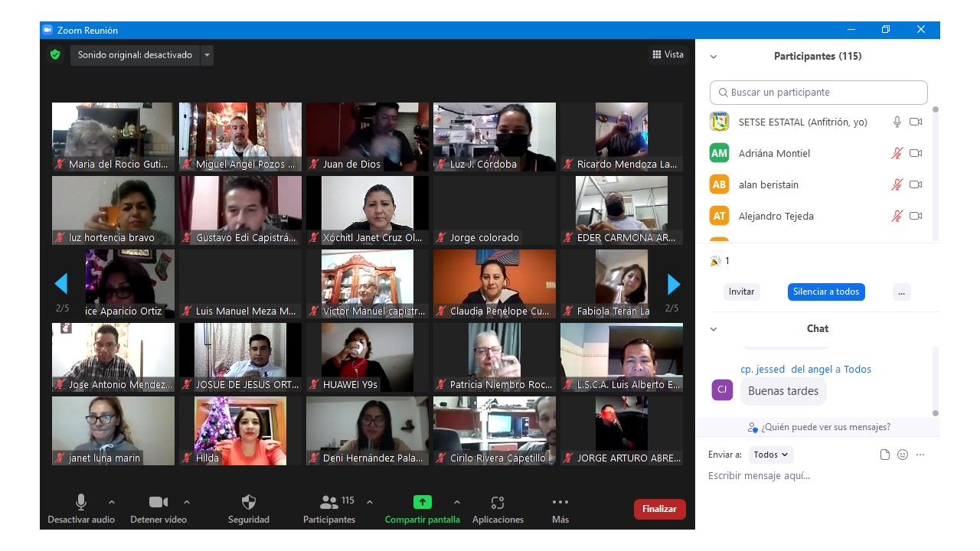Collapse the Chat panel chevron
This screenshot has height=551, width=980.
(714, 329)
